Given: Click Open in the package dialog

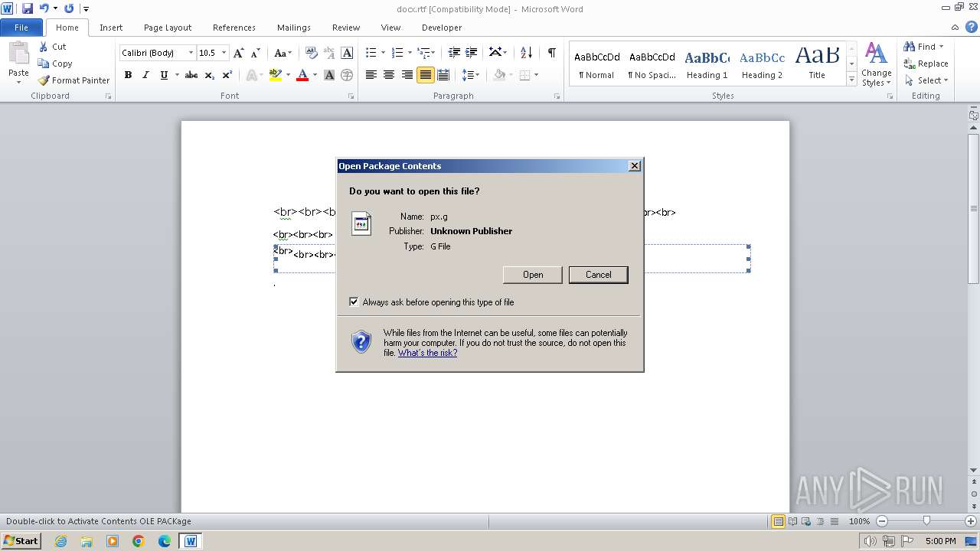Looking at the screenshot, I should click(533, 275).
